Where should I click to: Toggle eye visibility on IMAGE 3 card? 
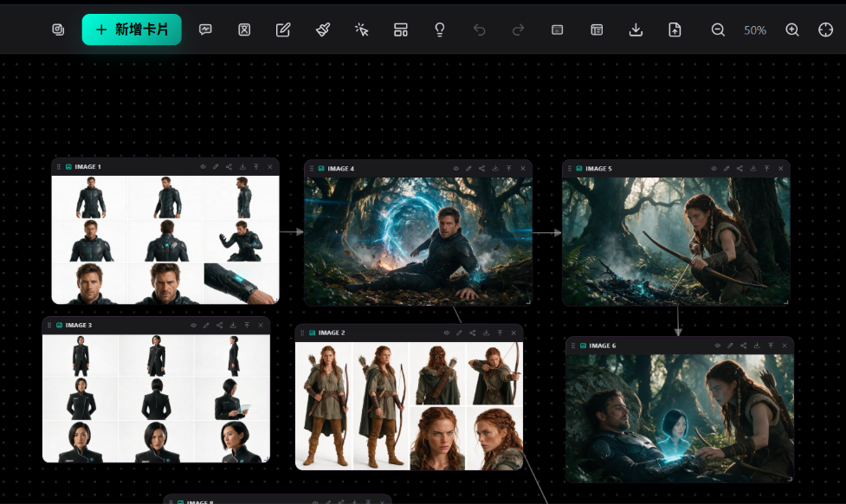194,325
